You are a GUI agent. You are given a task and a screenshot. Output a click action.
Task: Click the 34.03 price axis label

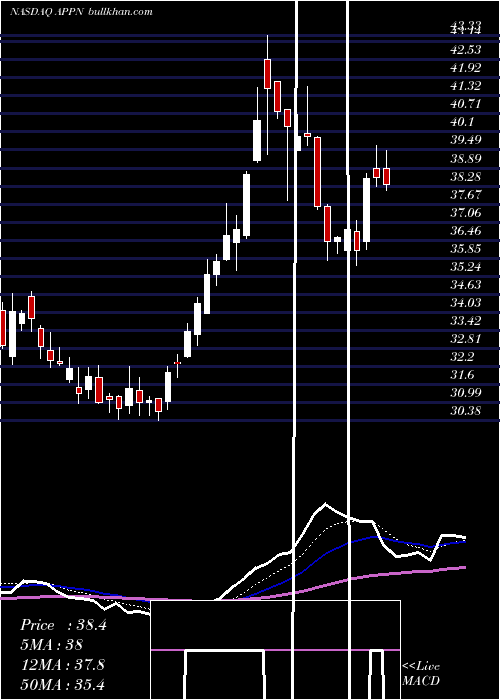coord(466,303)
